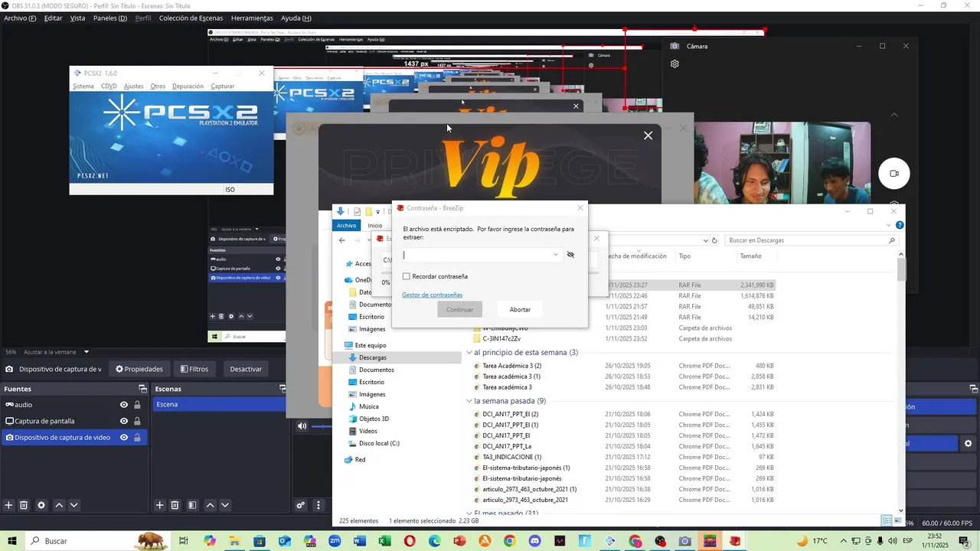Show hidden system tray icons

(x=844, y=541)
